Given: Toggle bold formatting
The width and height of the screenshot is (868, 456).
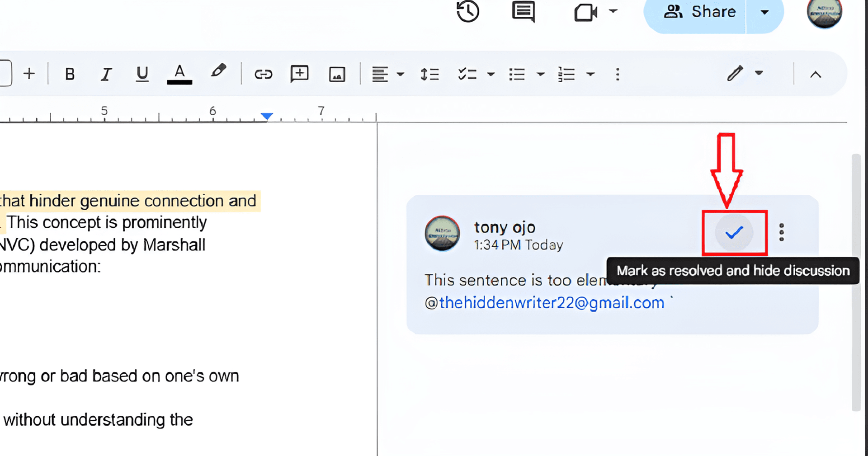Looking at the screenshot, I should point(70,74).
